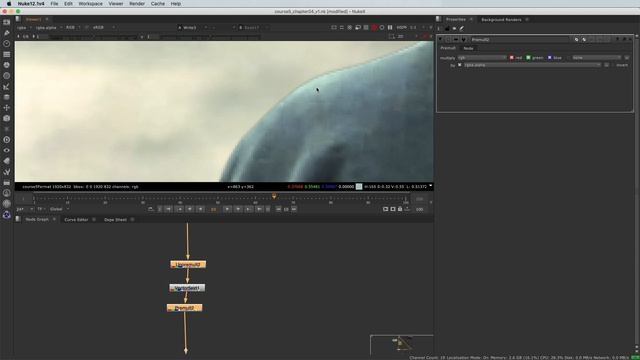This screenshot has width=640, height=360.
Task: Open the 'by' rgba.alpha dropdown
Action: (x=532, y=65)
